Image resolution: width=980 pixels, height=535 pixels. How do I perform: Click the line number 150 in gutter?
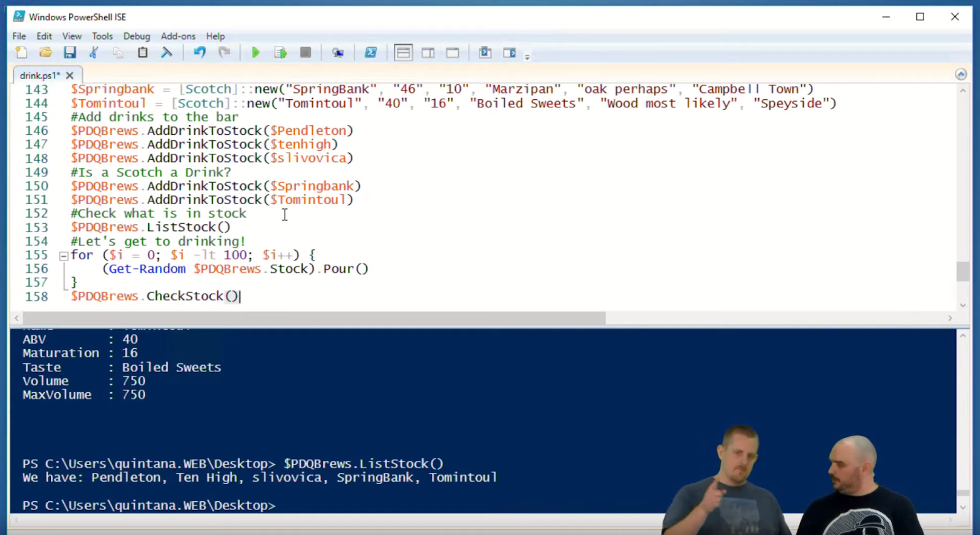37,186
